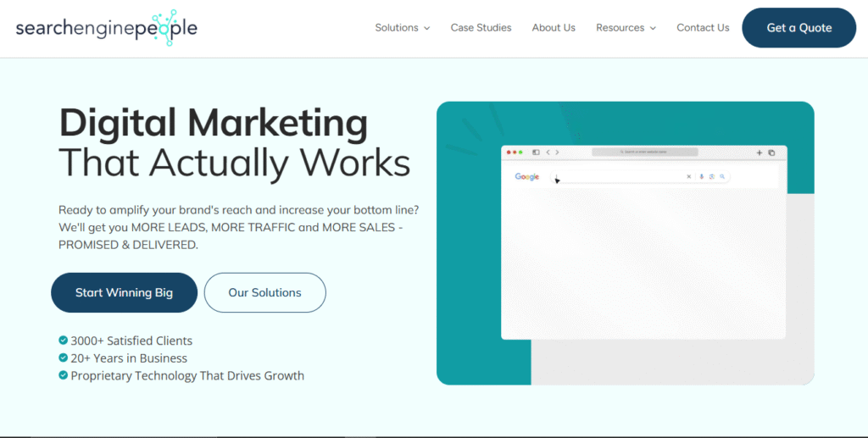
Task: Click the Search Engine People logo
Action: coord(106,28)
